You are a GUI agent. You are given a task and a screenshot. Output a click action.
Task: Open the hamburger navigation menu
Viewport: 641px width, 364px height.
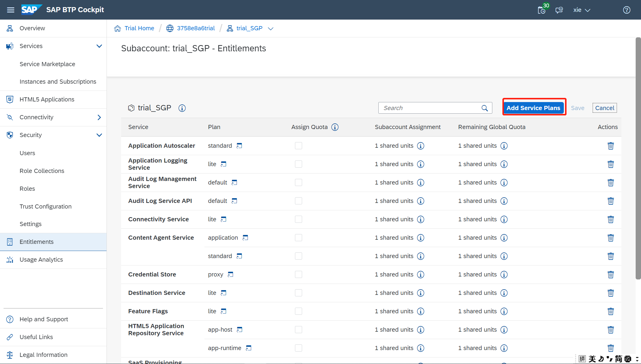point(11,10)
